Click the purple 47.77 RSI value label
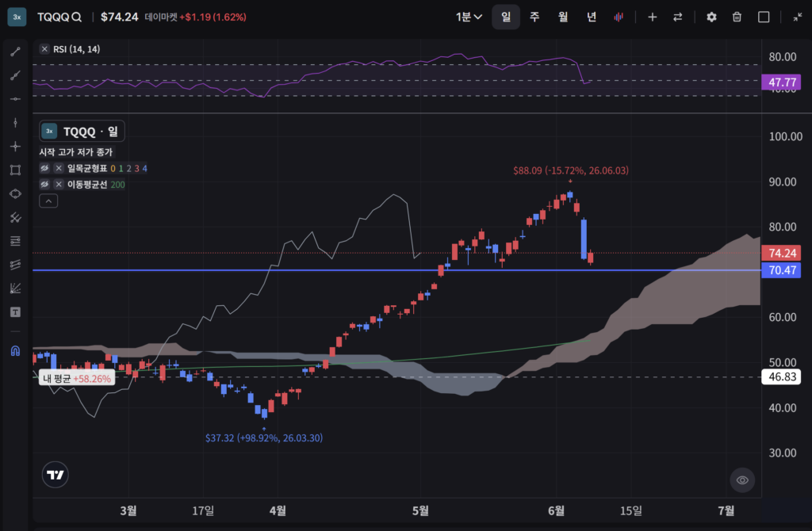Screen dimensions: 812x531 tap(781, 82)
